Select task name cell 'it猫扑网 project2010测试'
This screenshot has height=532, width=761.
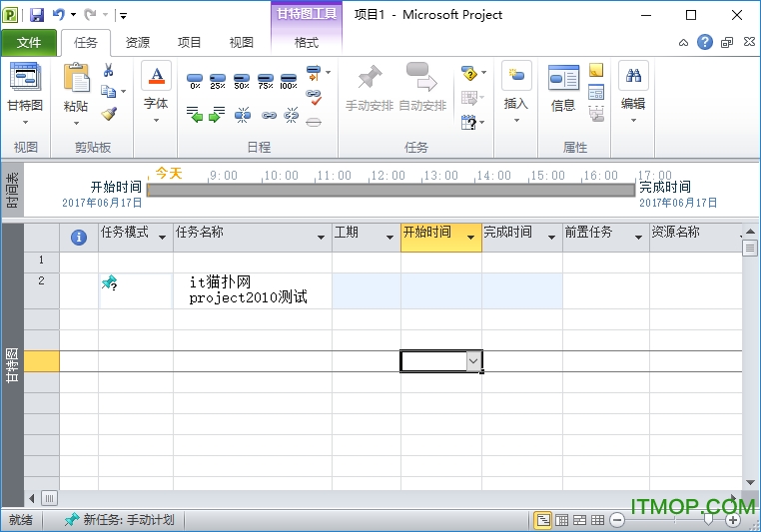(253, 290)
